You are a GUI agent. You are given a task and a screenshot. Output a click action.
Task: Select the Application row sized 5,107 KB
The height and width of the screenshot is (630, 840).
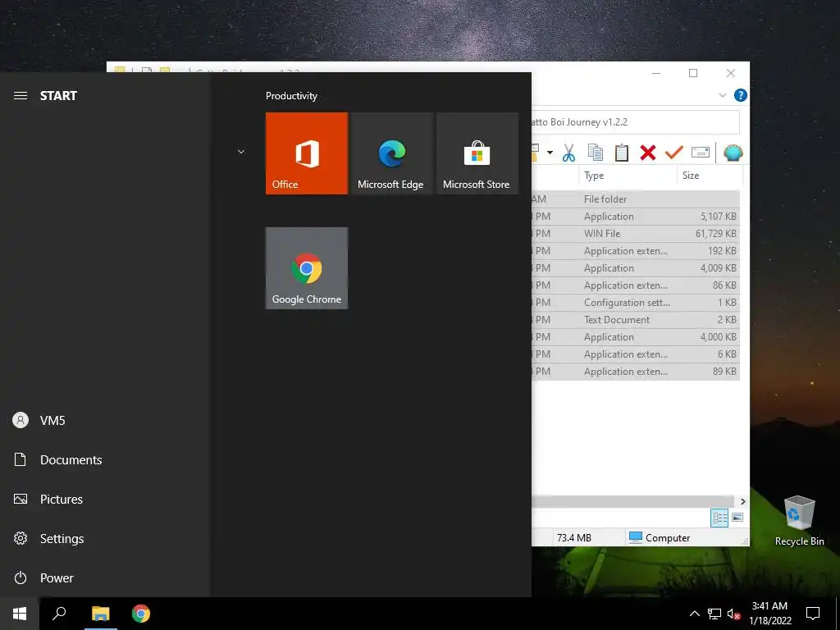click(x=636, y=217)
